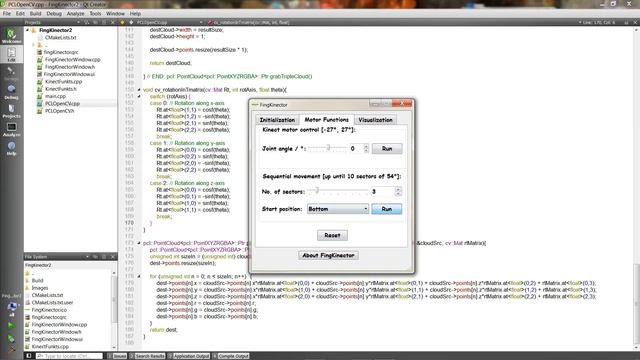Screen dimensions: 640x360
Task: Open Compile Output pane
Action: click(231, 356)
